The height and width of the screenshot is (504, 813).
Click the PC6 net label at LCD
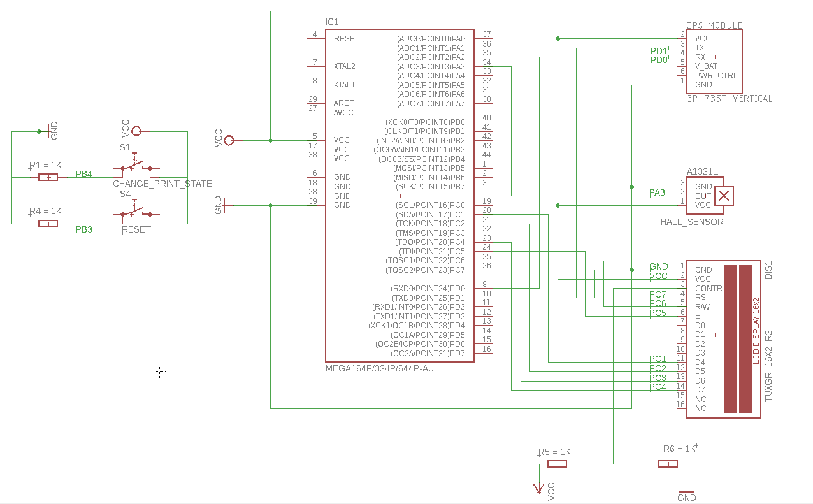pos(658,304)
